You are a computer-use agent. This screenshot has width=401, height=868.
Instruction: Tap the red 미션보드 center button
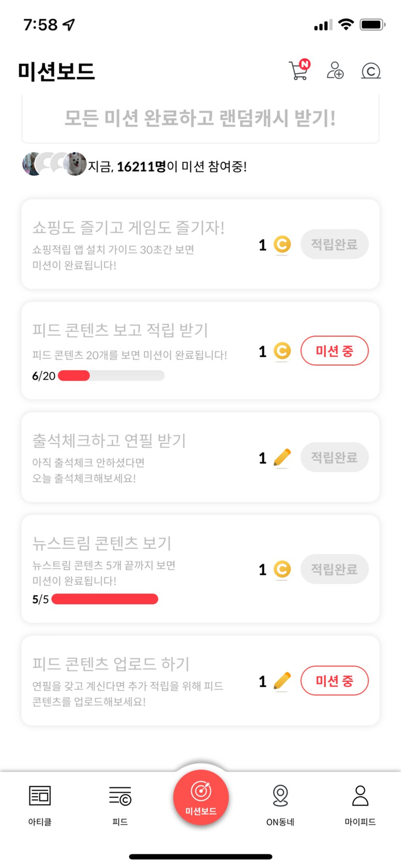200,797
